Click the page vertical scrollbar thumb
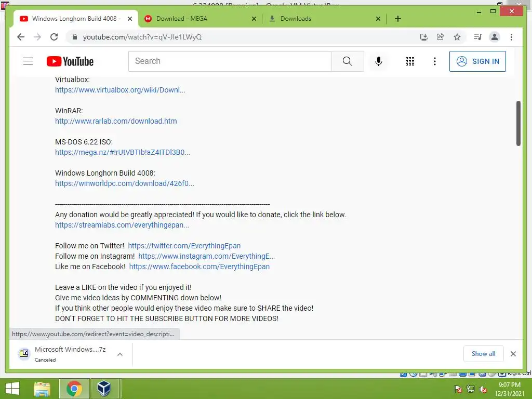The image size is (532, 399). (518, 123)
